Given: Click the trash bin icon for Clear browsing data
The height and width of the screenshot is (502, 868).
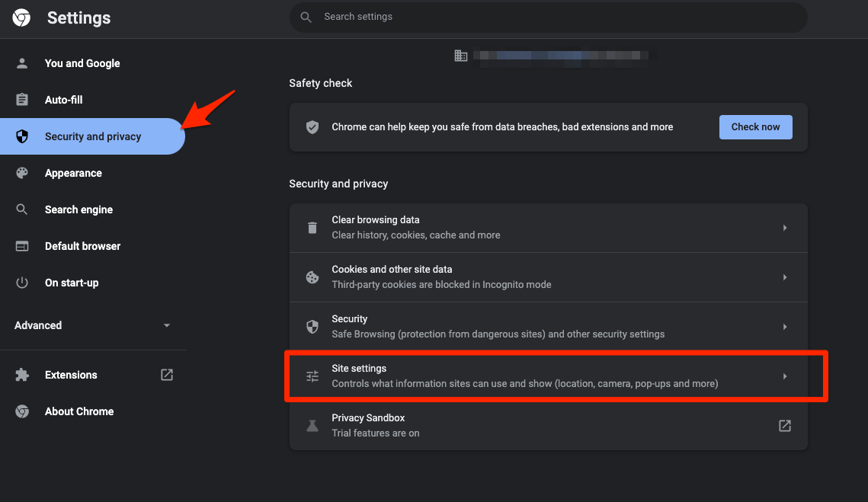Looking at the screenshot, I should coord(312,228).
